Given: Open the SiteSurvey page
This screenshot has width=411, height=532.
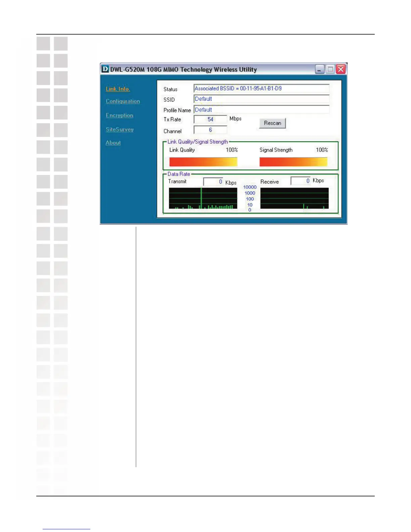Looking at the screenshot, I should (120, 130).
